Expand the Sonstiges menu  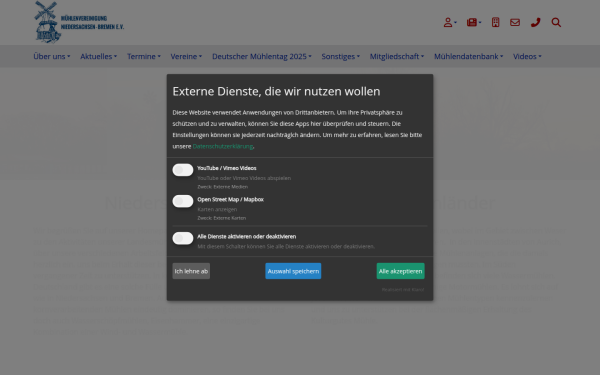pyautogui.click(x=341, y=56)
